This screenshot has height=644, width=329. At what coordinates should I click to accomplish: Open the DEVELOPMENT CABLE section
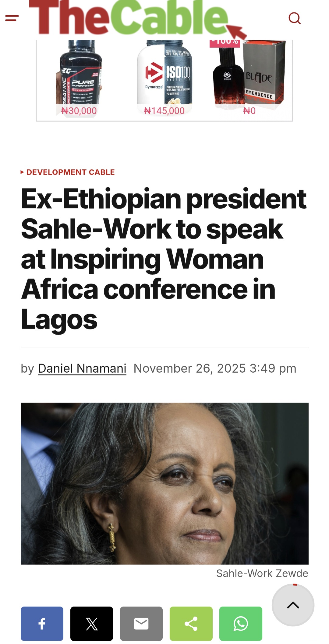click(x=70, y=172)
